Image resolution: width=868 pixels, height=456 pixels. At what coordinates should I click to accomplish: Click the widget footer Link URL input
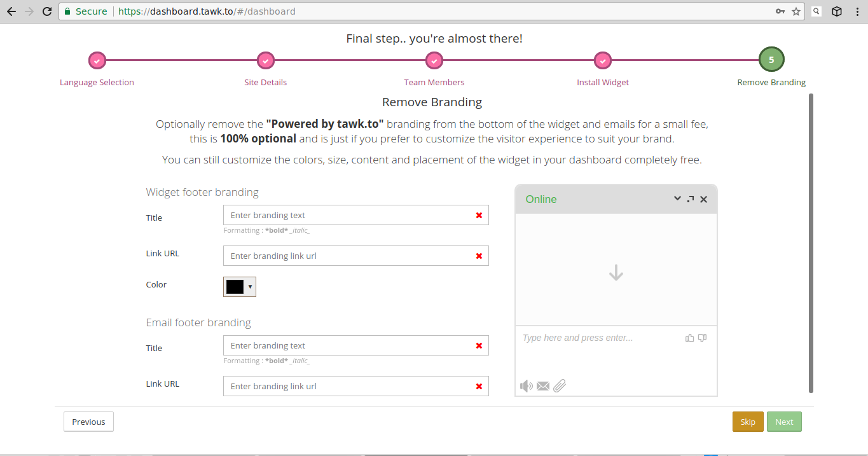[347, 256]
